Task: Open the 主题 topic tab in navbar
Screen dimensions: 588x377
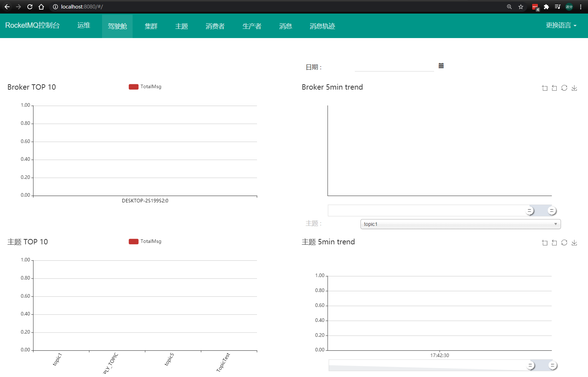Action: coord(182,26)
